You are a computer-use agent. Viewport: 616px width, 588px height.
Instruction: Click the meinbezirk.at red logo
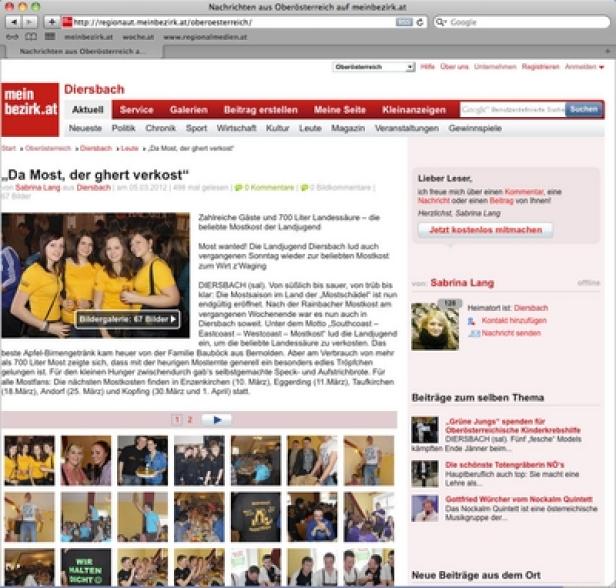pyautogui.click(x=30, y=110)
